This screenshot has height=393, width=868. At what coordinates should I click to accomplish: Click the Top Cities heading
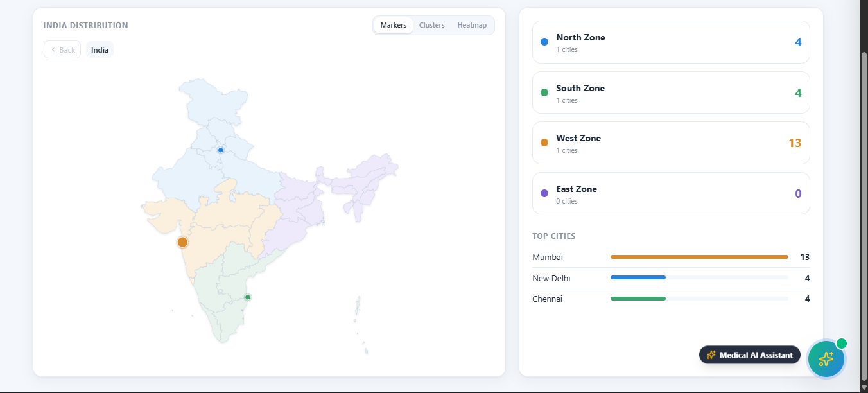pyautogui.click(x=554, y=236)
